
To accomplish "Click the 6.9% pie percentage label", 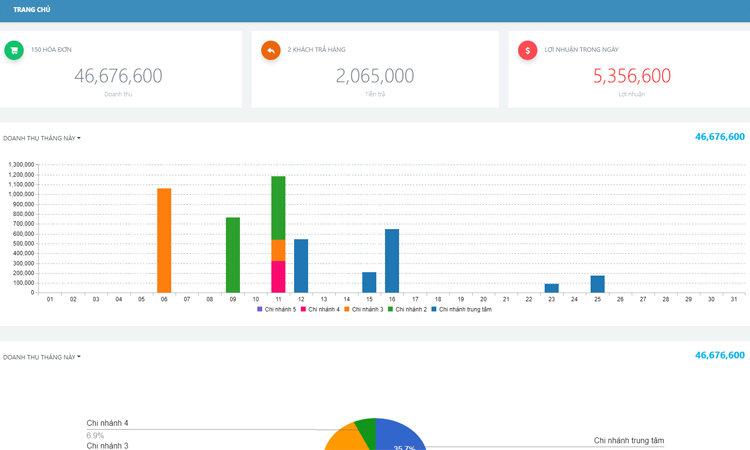I will click(95, 436).
